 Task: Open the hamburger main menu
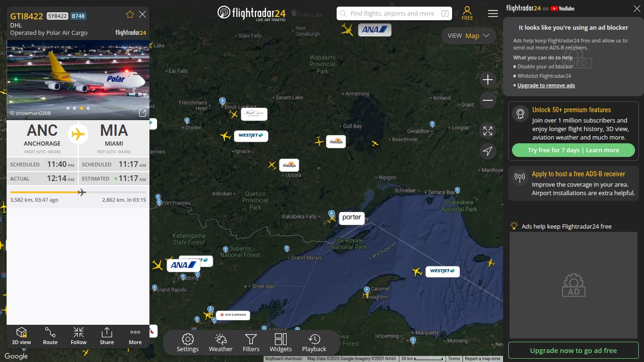(x=493, y=14)
